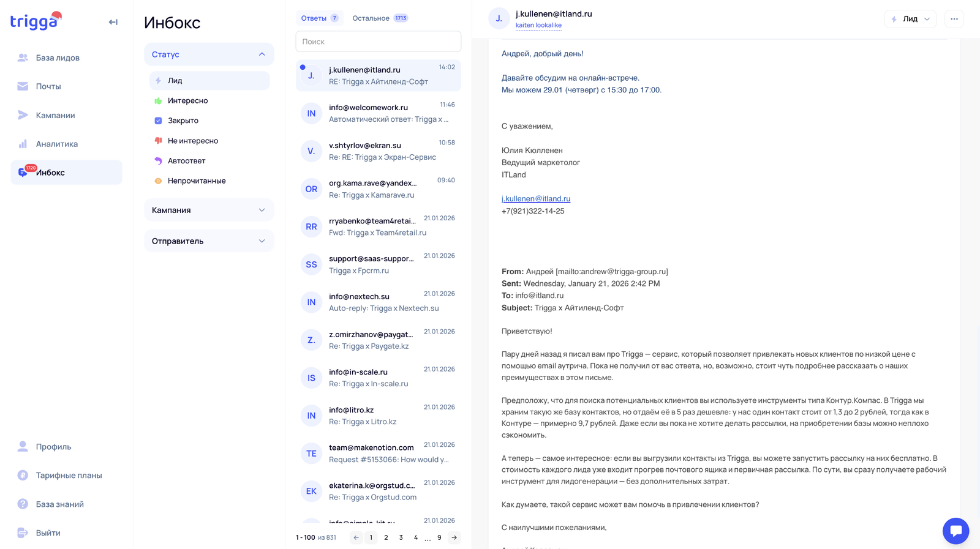
Task: Open the Аналитика chart icon
Action: [x=23, y=144]
